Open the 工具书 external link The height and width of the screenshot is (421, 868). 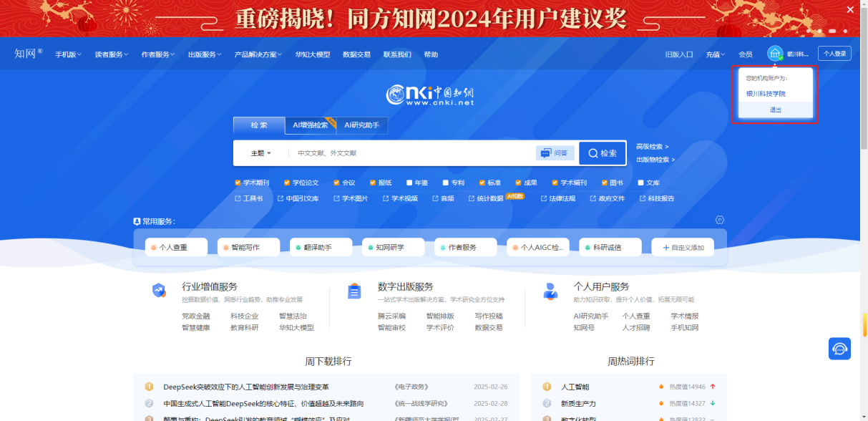[x=249, y=198]
